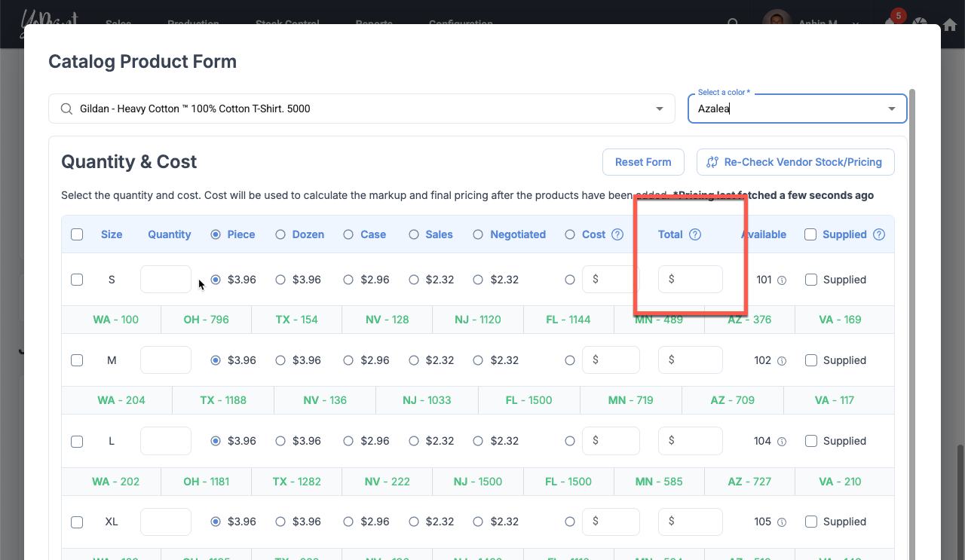Viewport: 965px width, 560px height.
Task: Click the Reset Form button
Action: [x=642, y=162]
